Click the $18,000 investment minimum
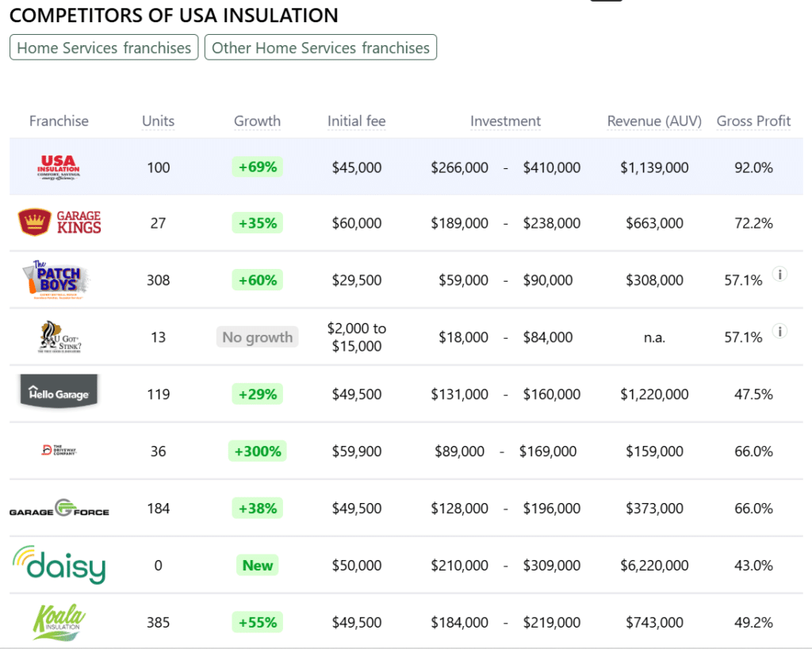812x649 pixels. [463, 337]
